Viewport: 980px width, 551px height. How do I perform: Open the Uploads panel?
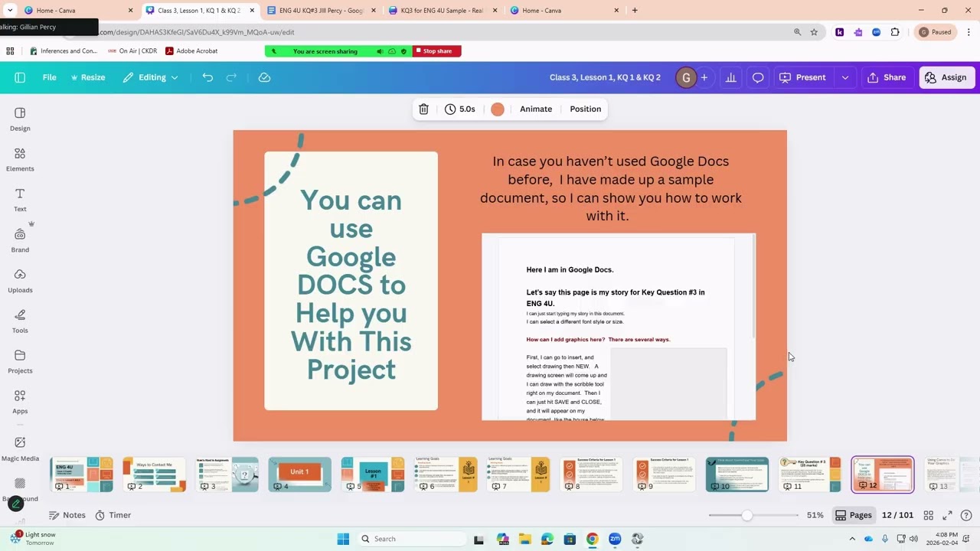[x=20, y=281]
